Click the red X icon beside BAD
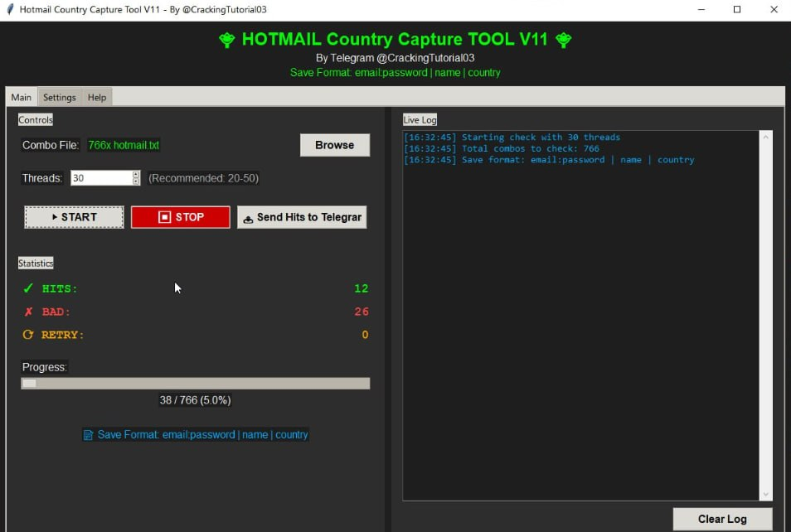Image resolution: width=791 pixels, height=532 pixels. tap(28, 312)
